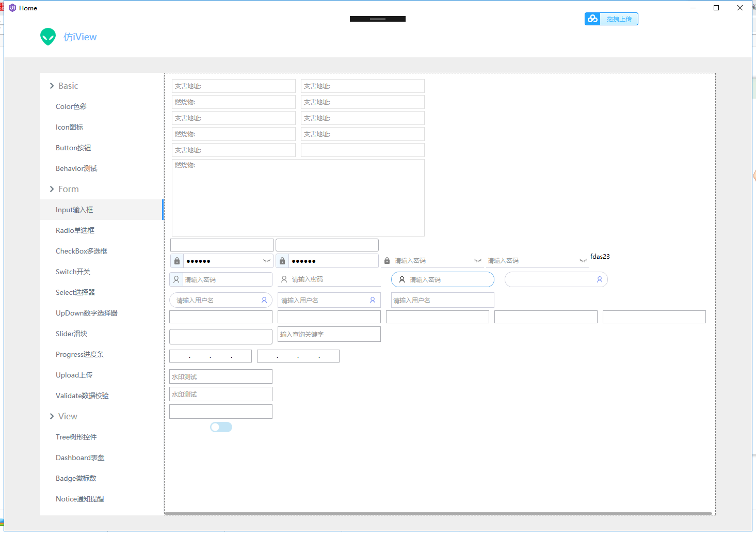Click inside the rounded blue-bordered 请输入密码 field
The width and height of the screenshot is (756, 535).
[x=443, y=279]
